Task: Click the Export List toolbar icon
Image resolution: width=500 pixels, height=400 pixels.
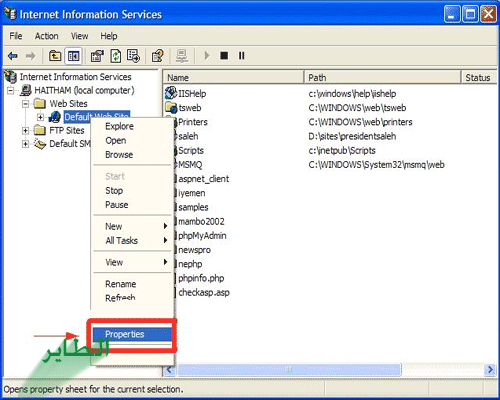Action: point(133,56)
